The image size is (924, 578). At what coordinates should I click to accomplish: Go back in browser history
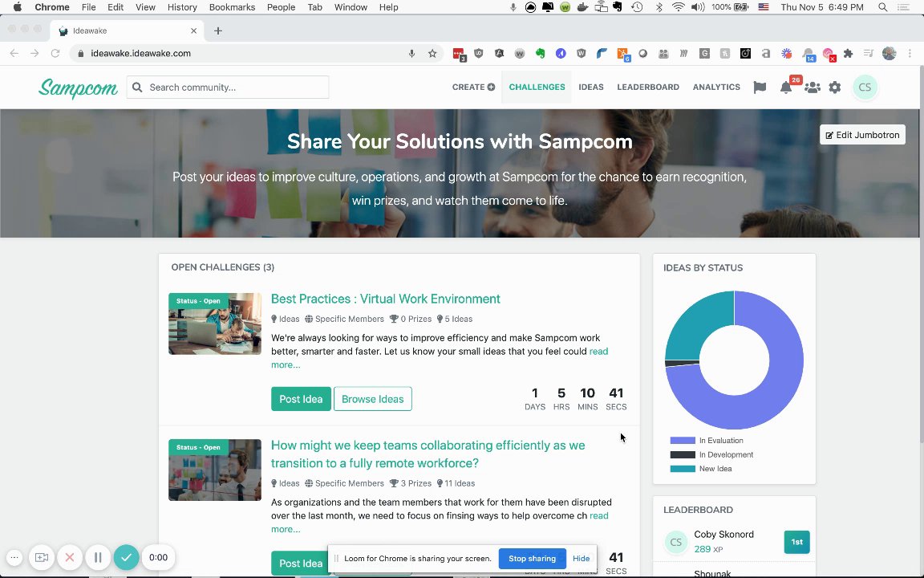point(14,53)
